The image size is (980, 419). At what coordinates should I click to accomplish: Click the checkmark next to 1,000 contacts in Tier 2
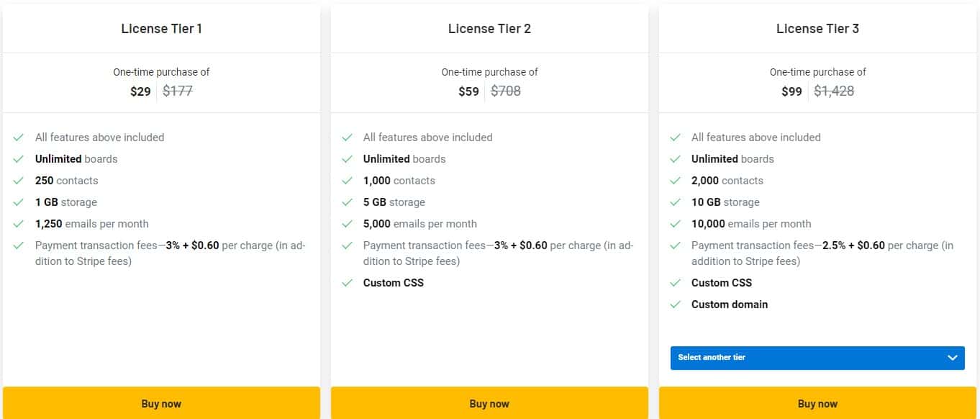[x=348, y=181]
